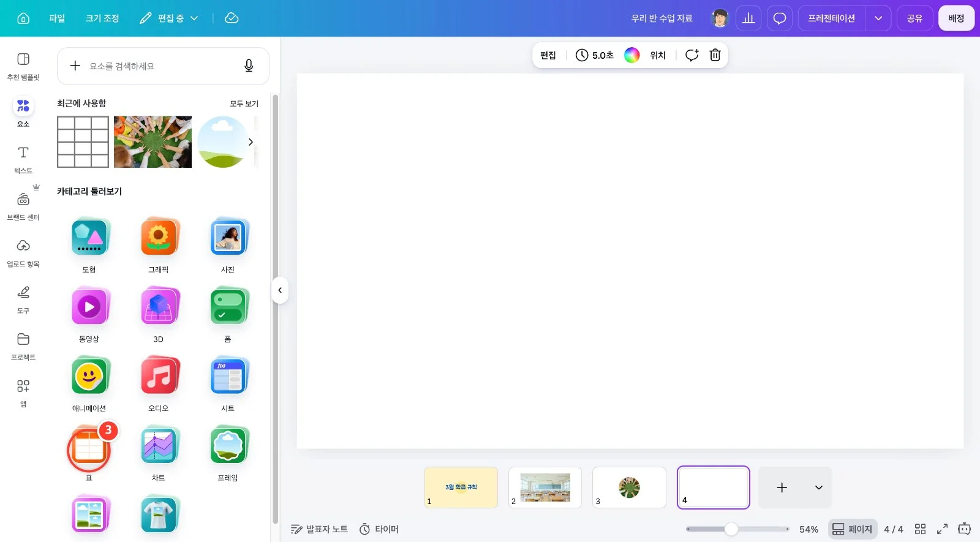The width and height of the screenshot is (980, 542).
Task: Select the circular landscape frame thumbnail
Action: tap(222, 142)
